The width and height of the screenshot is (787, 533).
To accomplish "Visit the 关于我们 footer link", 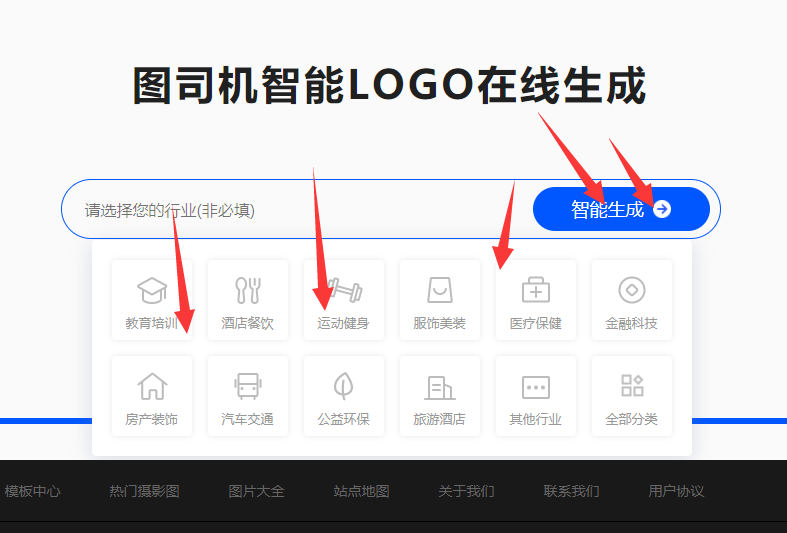I will (x=466, y=491).
